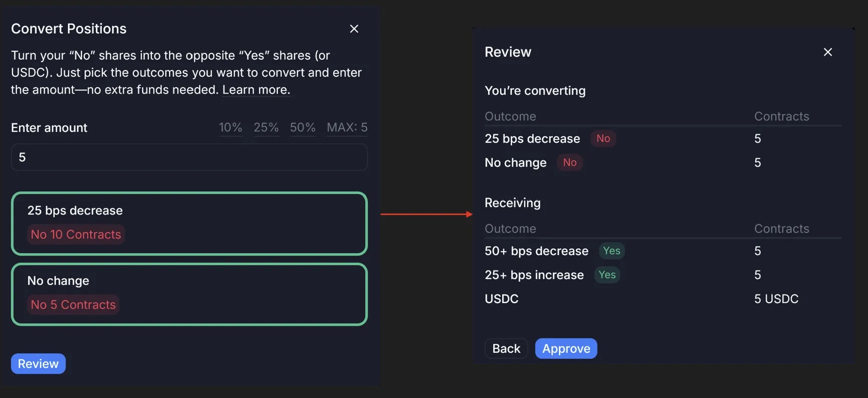The height and width of the screenshot is (398, 868).
Task: Click the USDC row label
Action: [x=502, y=299]
